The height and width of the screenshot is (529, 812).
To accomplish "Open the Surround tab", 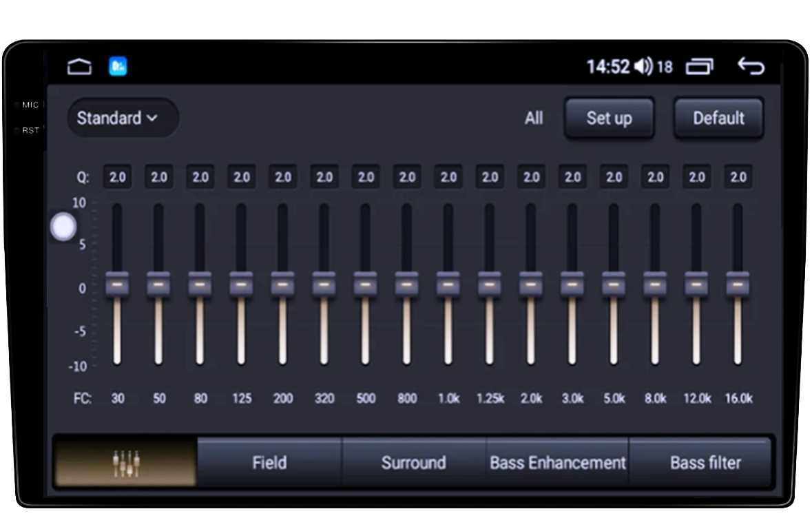I will tap(413, 463).
